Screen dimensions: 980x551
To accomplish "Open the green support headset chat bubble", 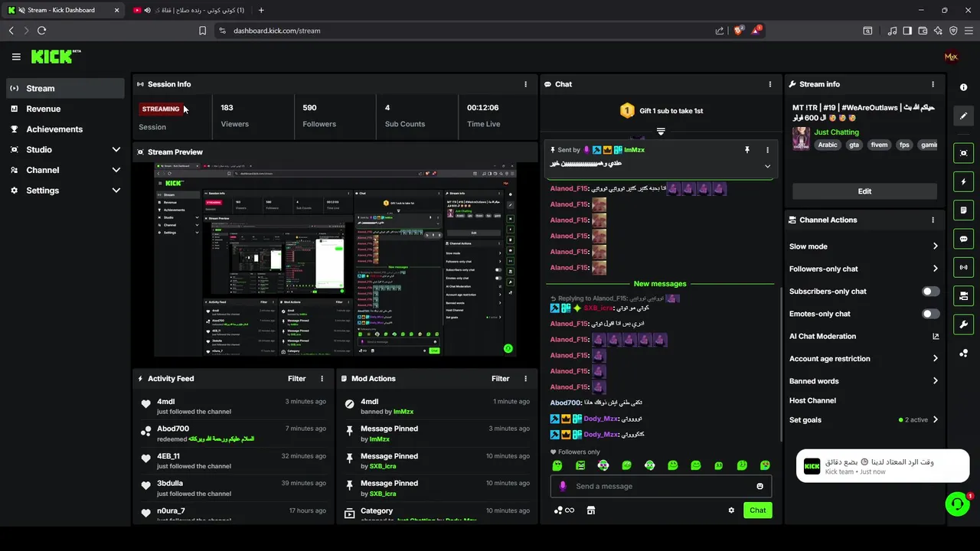I will [x=957, y=504].
